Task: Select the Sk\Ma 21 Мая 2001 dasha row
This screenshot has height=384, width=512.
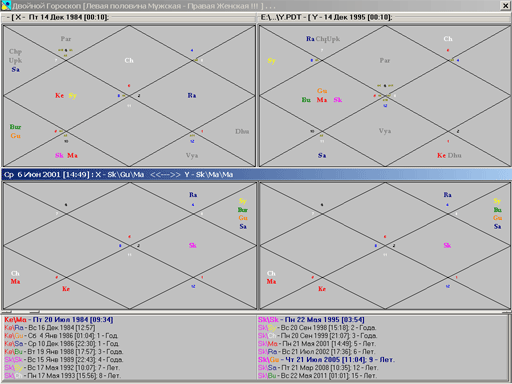Action: tap(317, 344)
